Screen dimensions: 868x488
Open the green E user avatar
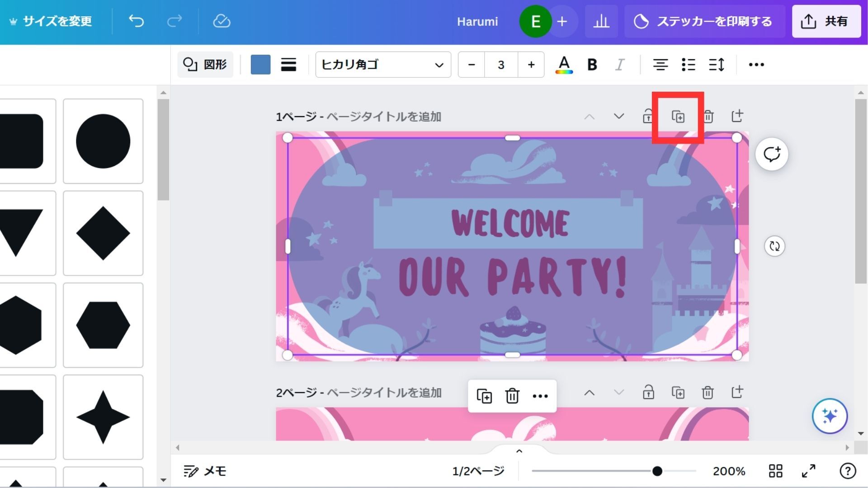click(x=535, y=21)
